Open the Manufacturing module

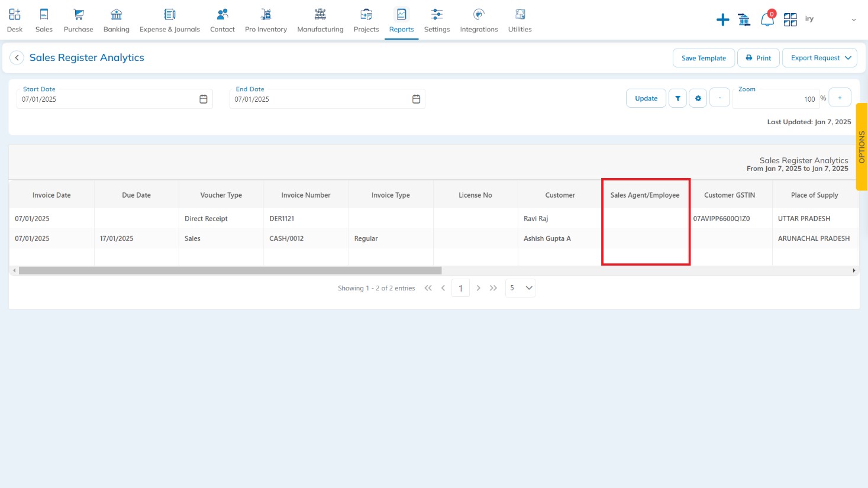tap(320, 20)
